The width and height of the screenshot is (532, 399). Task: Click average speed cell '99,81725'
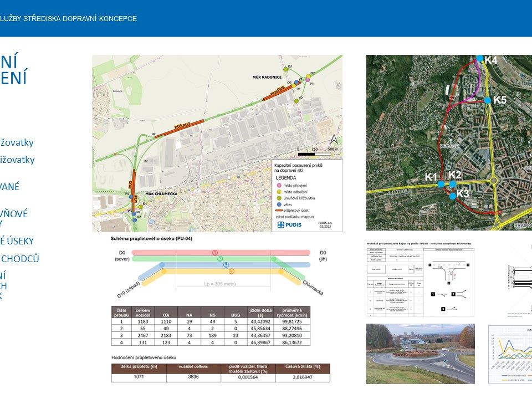point(292,321)
